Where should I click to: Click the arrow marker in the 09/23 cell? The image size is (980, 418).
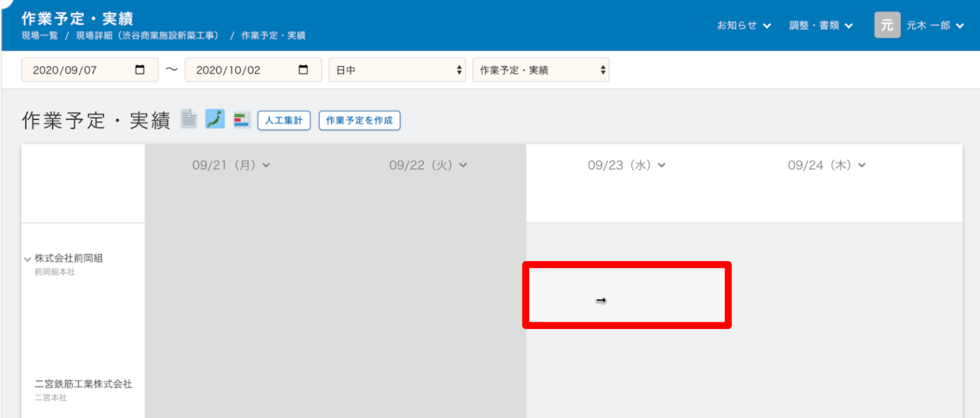pyautogui.click(x=601, y=300)
